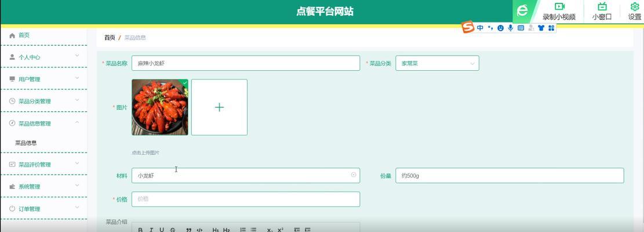
Task: Click the subscript icon in editor toolbar
Action: pyautogui.click(x=270, y=230)
